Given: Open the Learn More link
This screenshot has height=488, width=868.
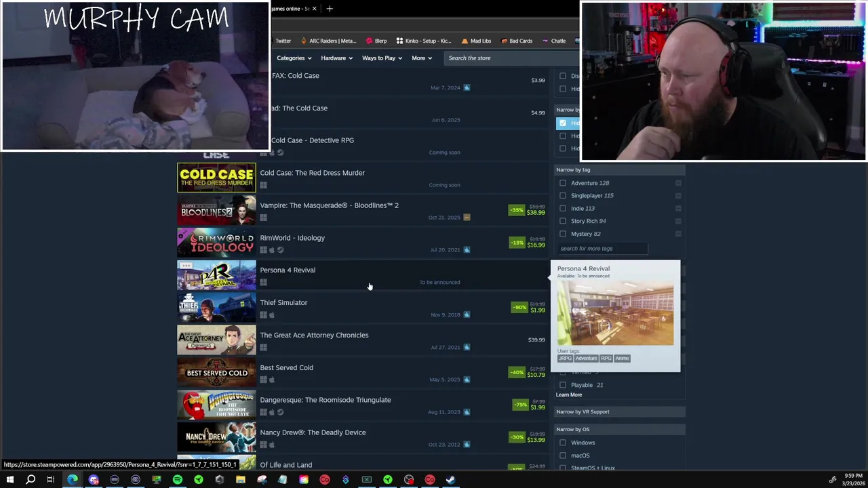Looking at the screenshot, I should click(x=569, y=394).
